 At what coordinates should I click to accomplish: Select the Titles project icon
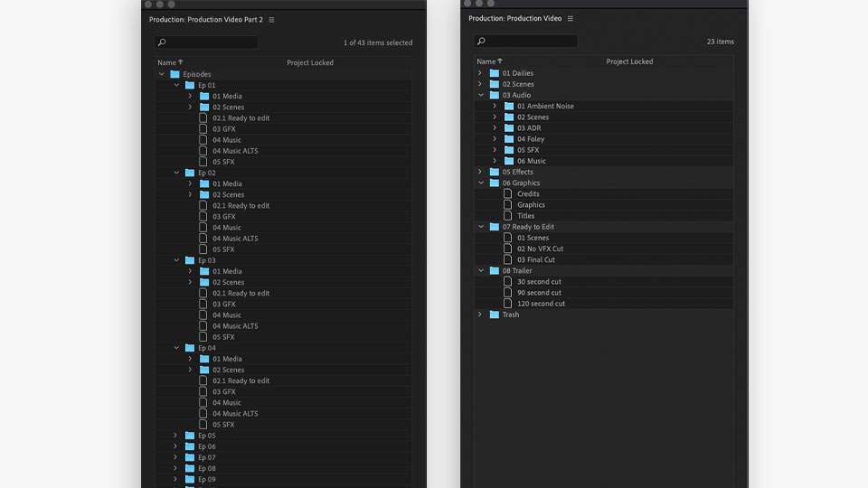[507, 216]
